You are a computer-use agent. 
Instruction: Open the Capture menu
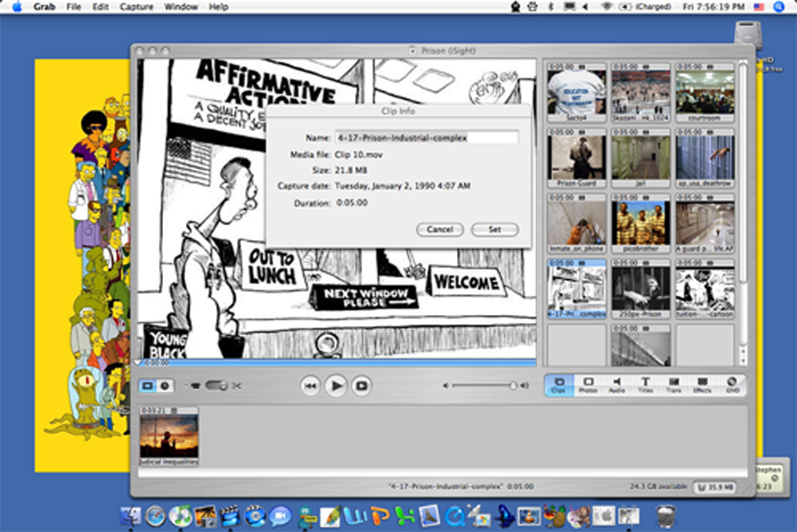(x=136, y=6)
